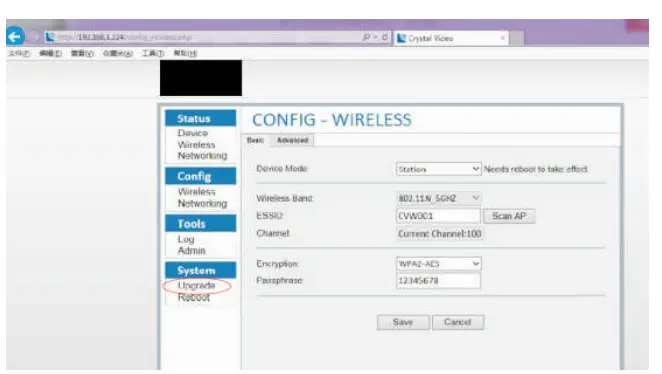Open the Upgrade page
Screen dimensions: 662x374
click(x=196, y=286)
